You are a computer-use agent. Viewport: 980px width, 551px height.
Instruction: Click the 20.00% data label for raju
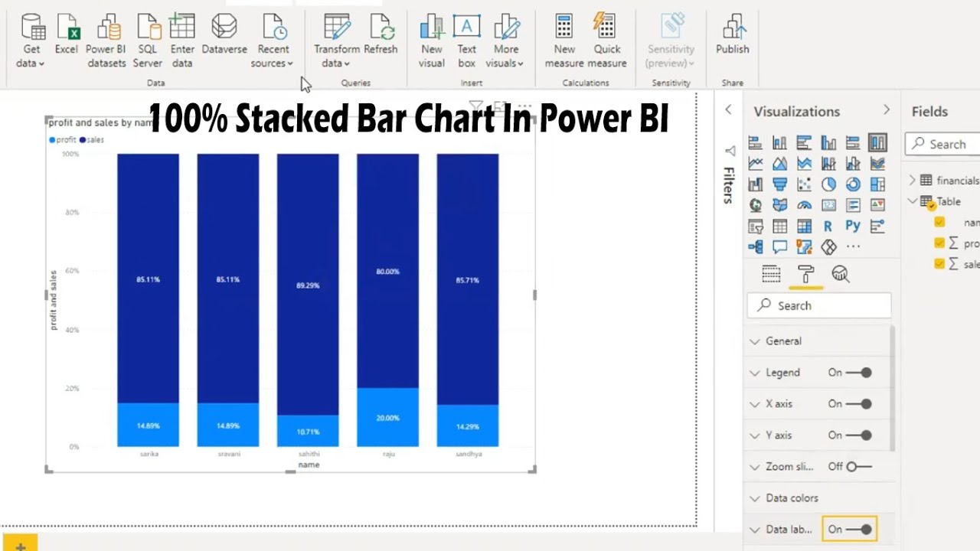(x=387, y=418)
